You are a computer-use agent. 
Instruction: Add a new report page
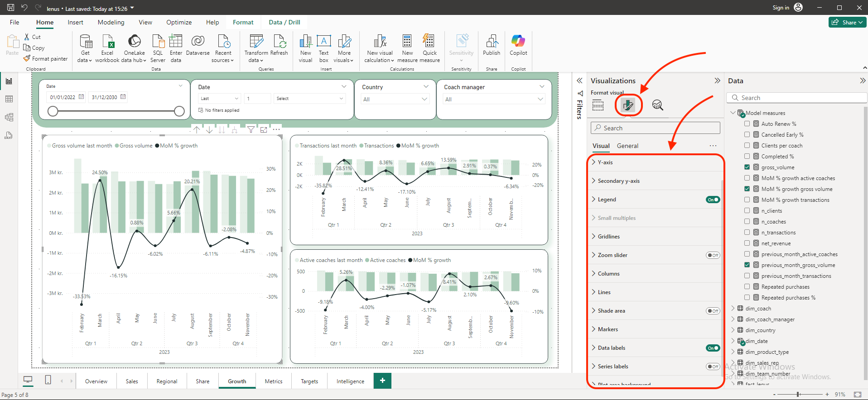click(382, 381)
